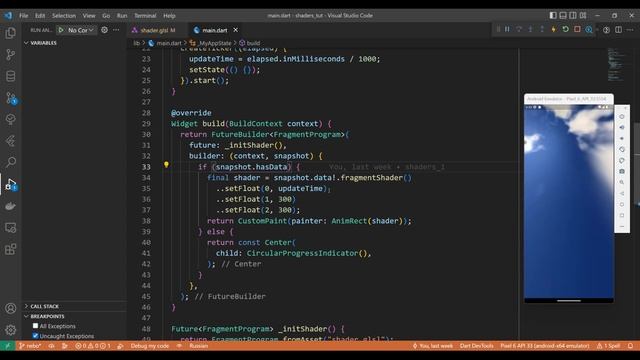Open the Run and Debug more actions ellipsis

coord(116,30)
